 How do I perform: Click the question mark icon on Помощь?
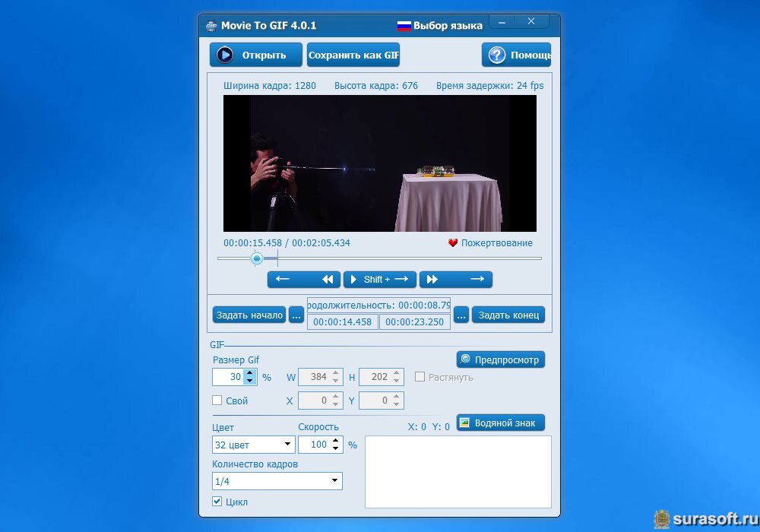pyautogui.click(x=497, y=55)
